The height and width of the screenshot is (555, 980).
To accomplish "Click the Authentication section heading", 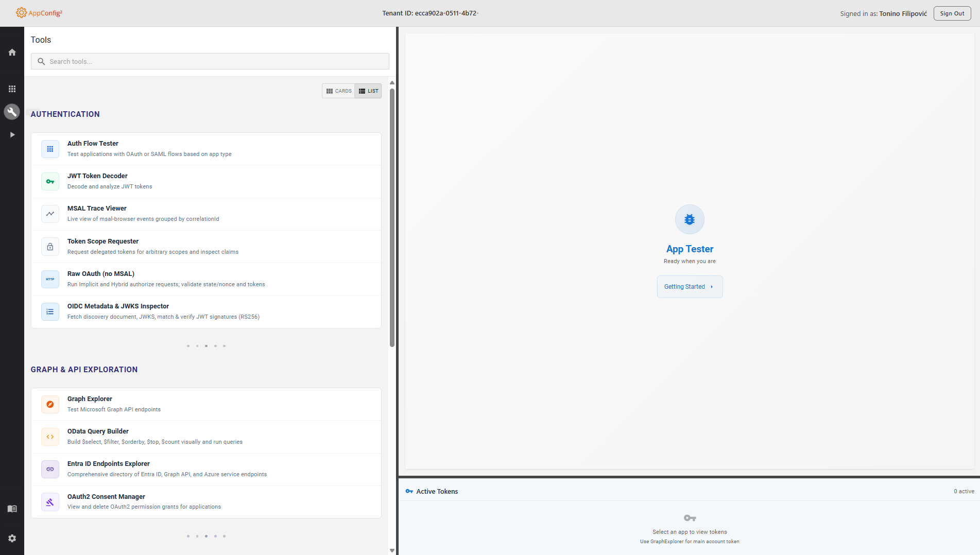I will pos(65,114).
